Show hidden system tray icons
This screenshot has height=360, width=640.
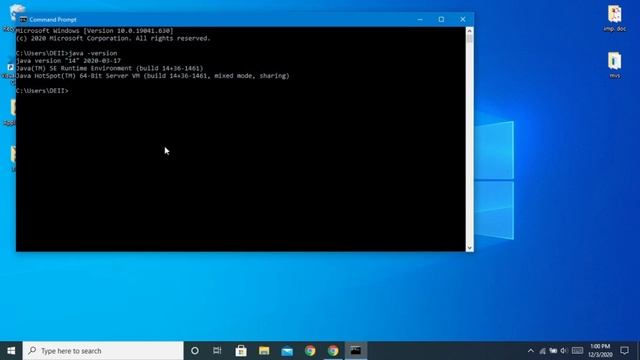click(531, 351)
